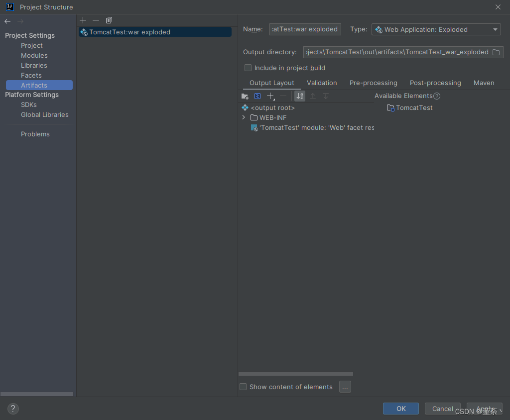Select TomcatTest in Available Elements

click(409, 107)
